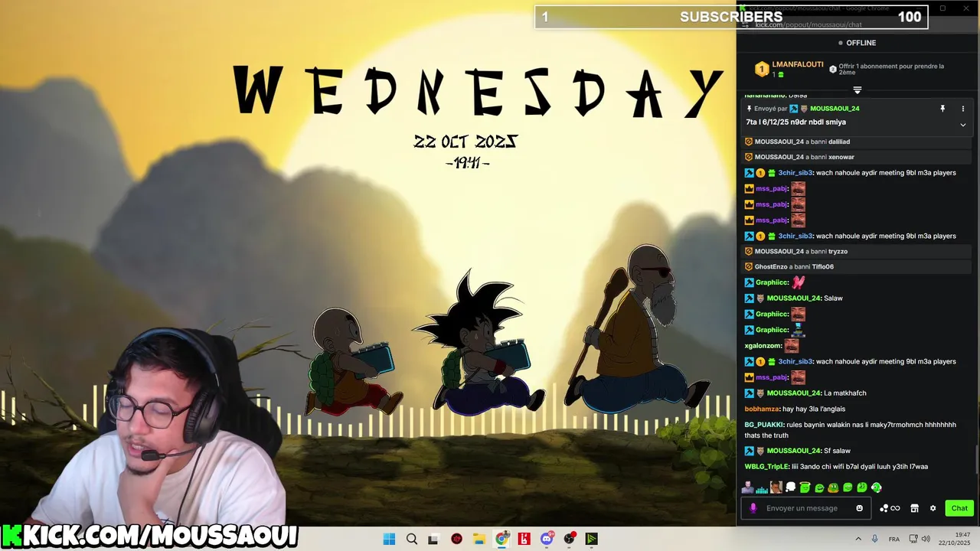Collapse the leaderboard with the arrow handle
Screen dimensions: 980x551
(x=857, y=90)
